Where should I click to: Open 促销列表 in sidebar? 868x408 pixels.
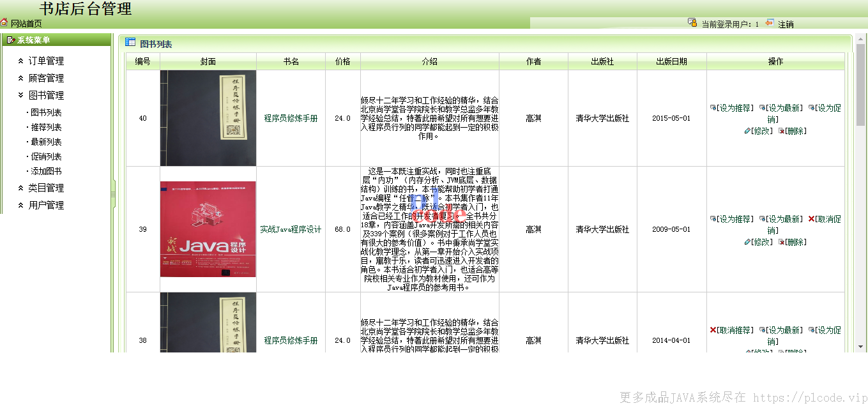[46, 156]
